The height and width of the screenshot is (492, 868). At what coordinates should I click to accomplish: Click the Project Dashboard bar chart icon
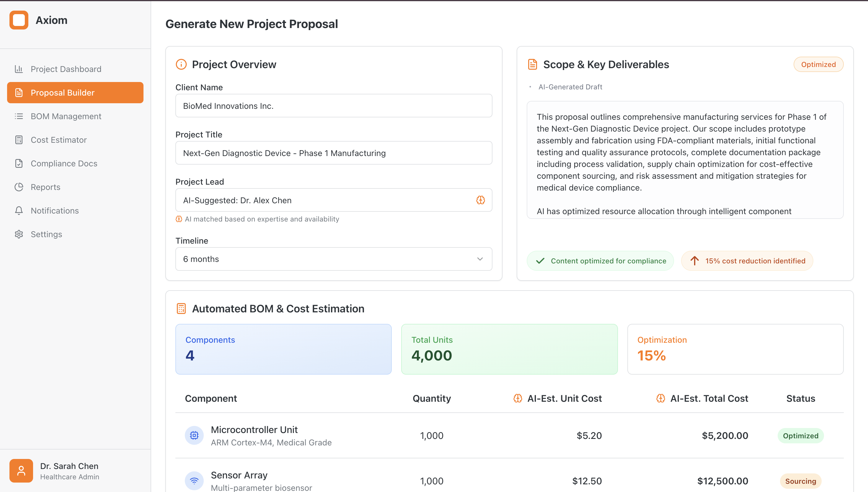19,69
